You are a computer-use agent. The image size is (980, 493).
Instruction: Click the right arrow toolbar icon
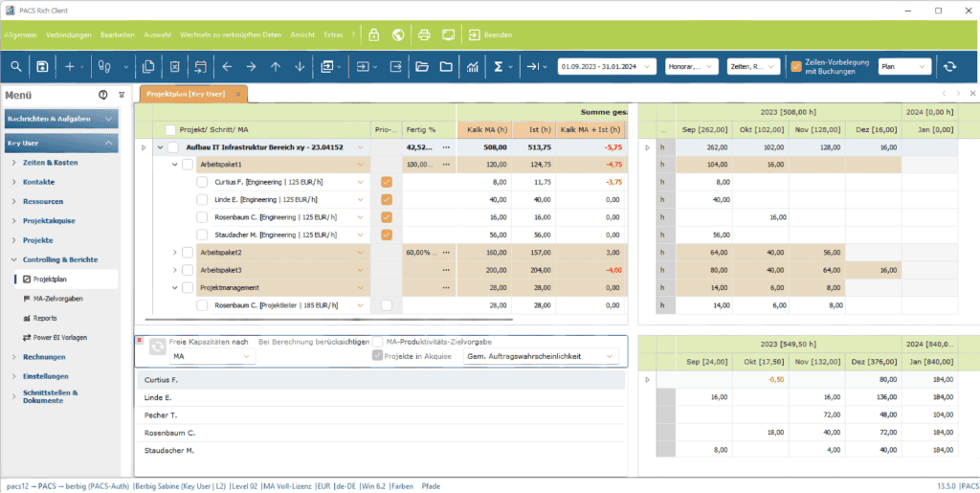[x=251, y=67]
